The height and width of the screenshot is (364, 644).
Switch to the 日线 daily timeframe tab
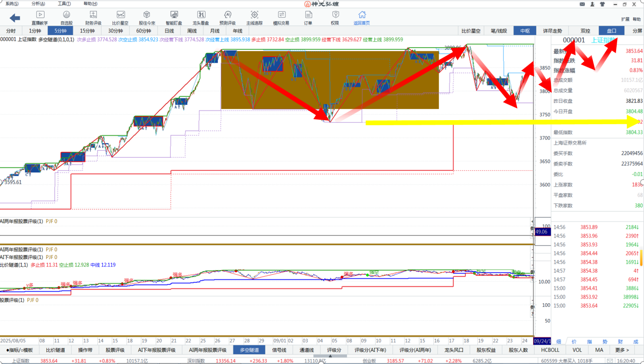pos(169,31)
